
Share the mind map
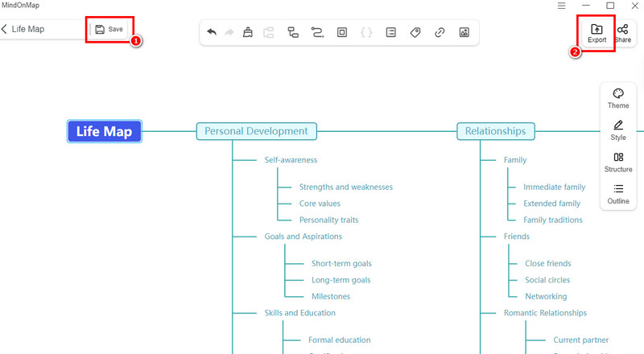[x=622, y=33]
